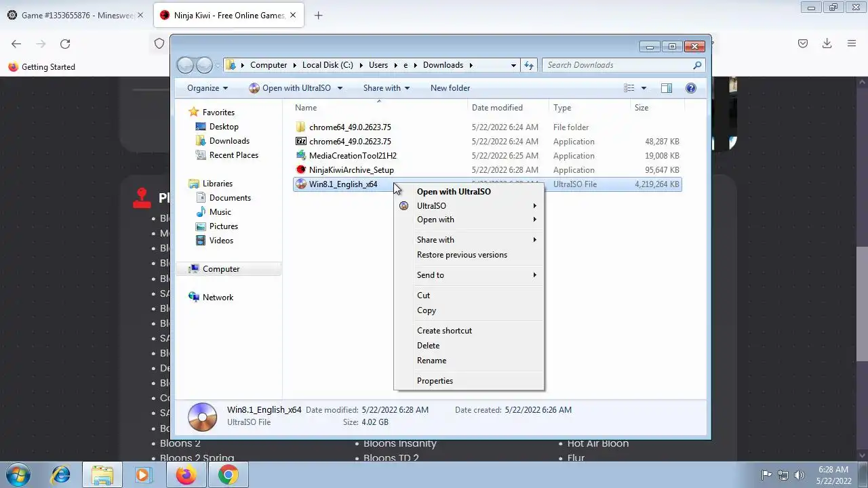Open Desktop in Favorites

pos(224,127)
